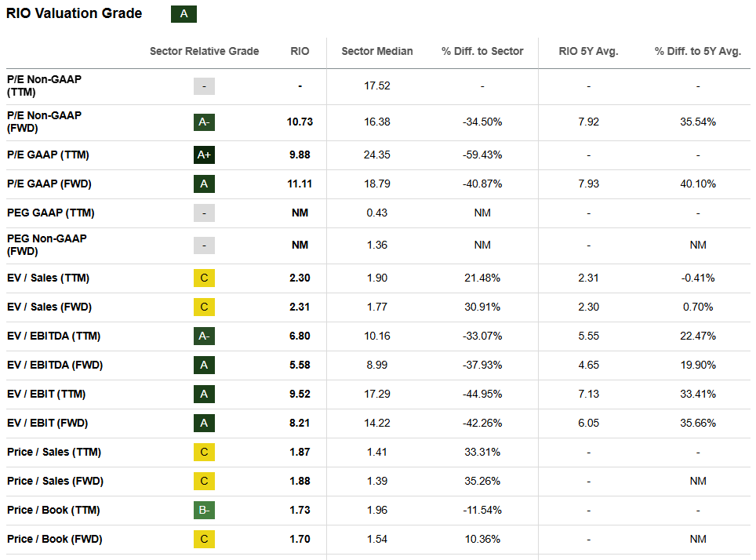Click the RIO Valuation Grade heading
This screenshot has height=560, width=756.
75,14
